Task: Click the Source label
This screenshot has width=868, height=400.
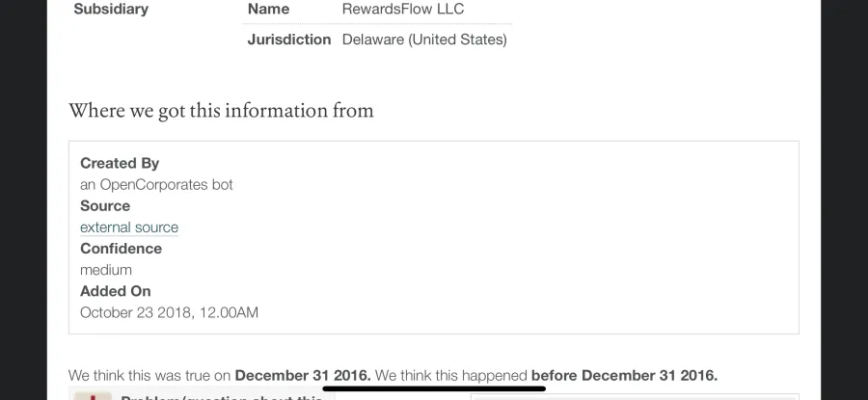Action: pos(105,206)
